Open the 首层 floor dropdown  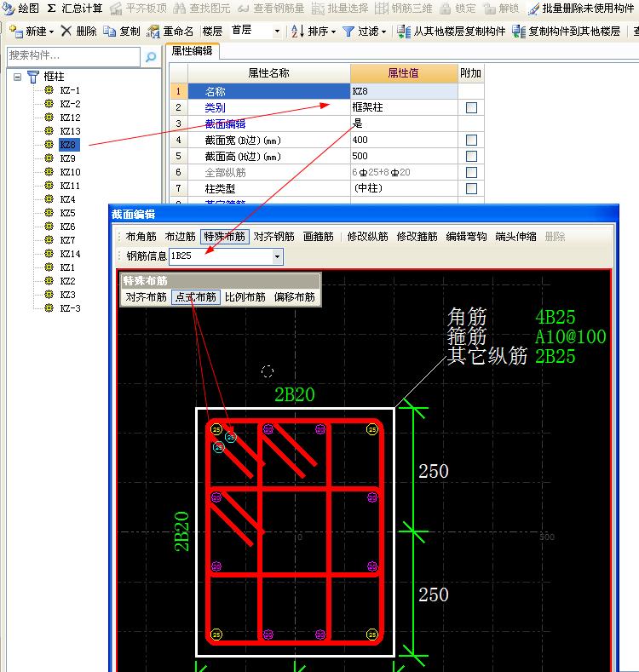pos(277,32)
